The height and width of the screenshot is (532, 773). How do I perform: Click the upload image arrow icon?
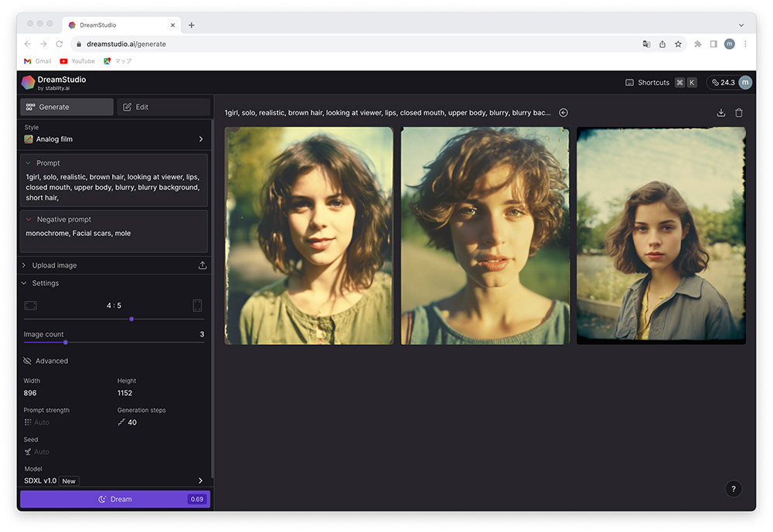(x=202, y=265)
